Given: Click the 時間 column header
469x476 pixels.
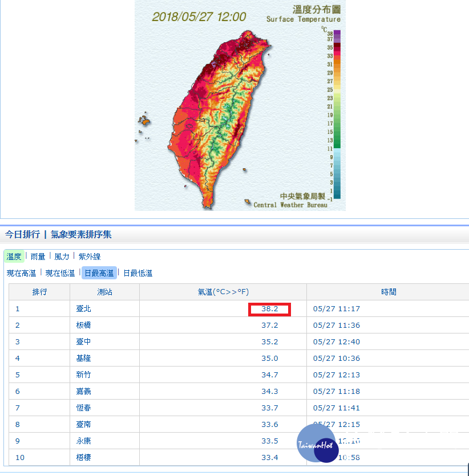Looking at the screenshot, I should [x=389, y=292].
